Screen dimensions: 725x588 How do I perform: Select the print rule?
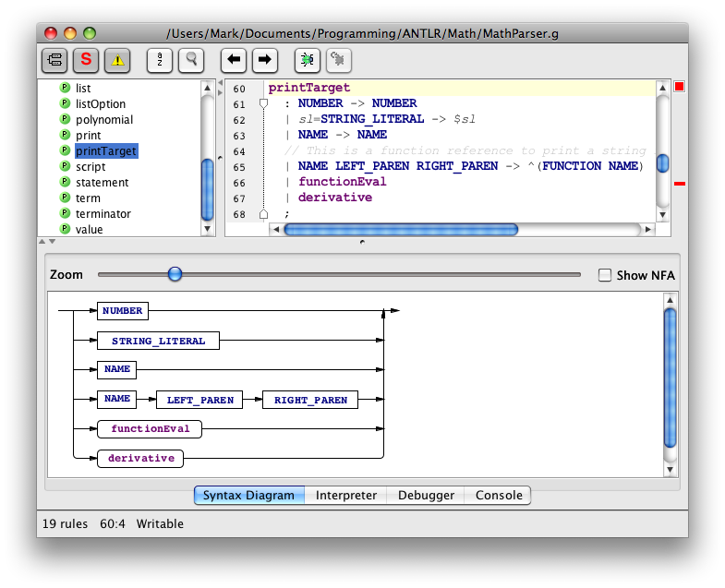[89, 136]
